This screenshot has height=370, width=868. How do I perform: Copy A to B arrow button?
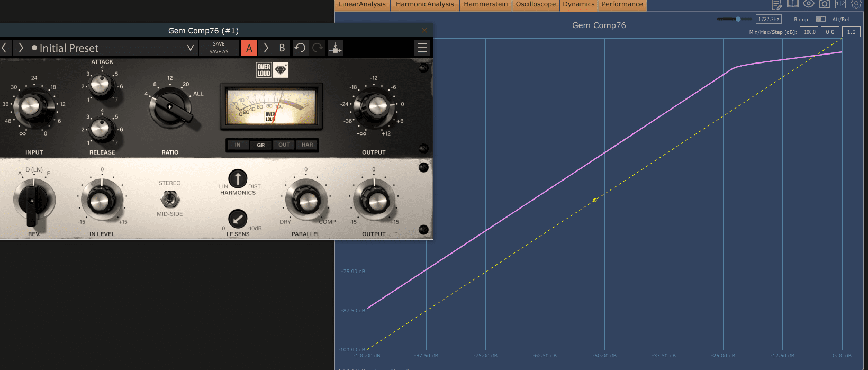[x=266, y=48]
